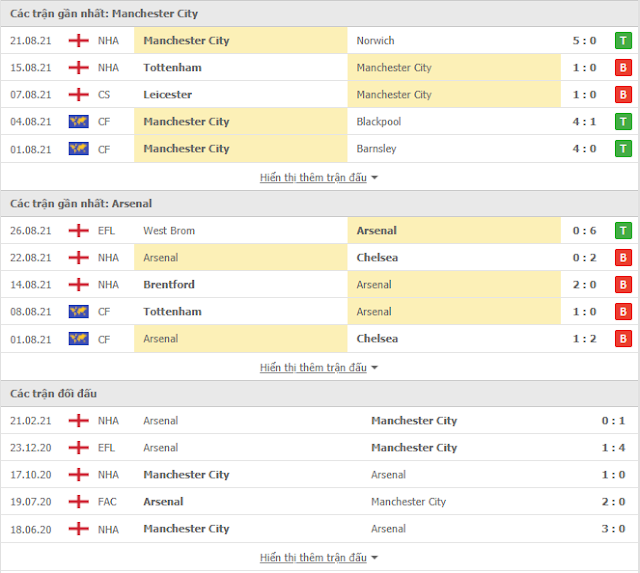Open the Arsenal vs Chelsea 22.08.21 row

click(320, 258)
